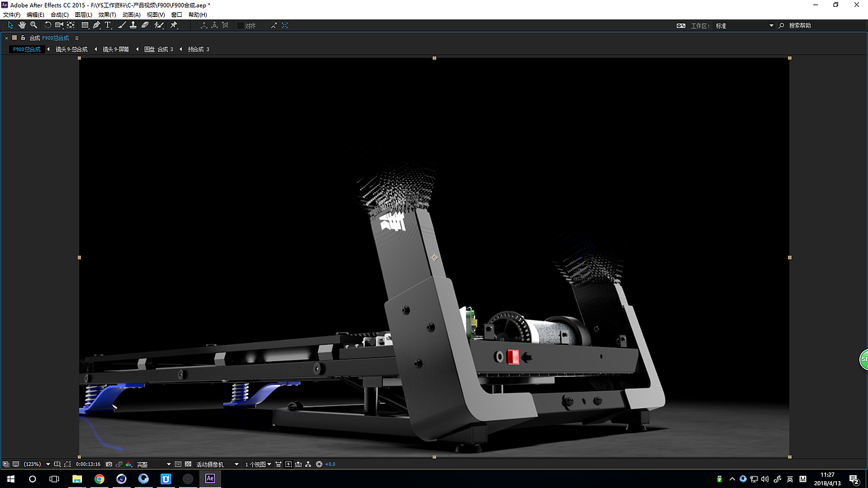Screen dimensions: 868x488
Task: Open the 视图(V) menu
Action: tap(156, 15)
